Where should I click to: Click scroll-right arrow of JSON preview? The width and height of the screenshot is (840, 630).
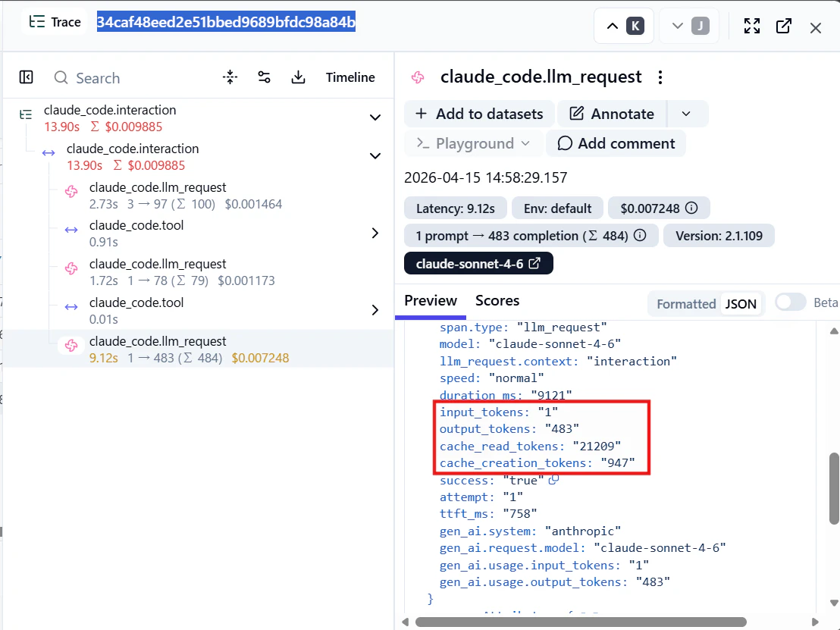pyautogui.click(x=815, y=622)
